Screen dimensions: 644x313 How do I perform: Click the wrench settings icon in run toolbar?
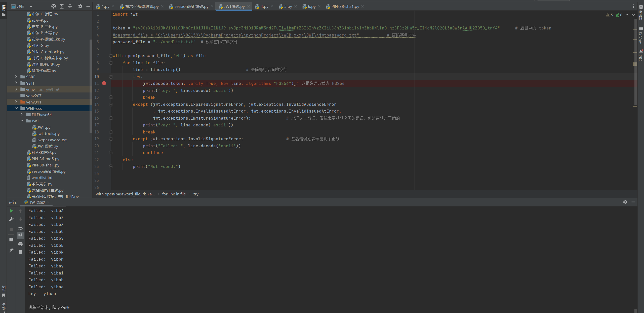tap(11, 219)
